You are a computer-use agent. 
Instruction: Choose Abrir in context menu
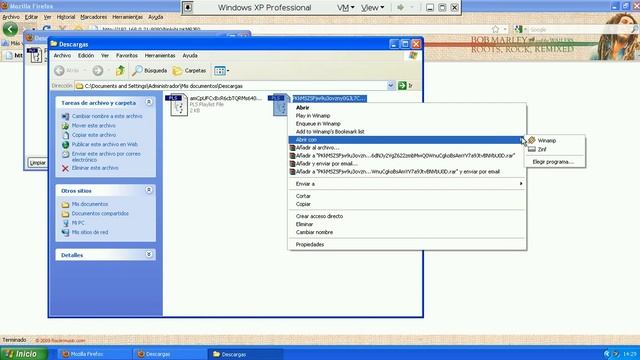click(x=302, y=108)
